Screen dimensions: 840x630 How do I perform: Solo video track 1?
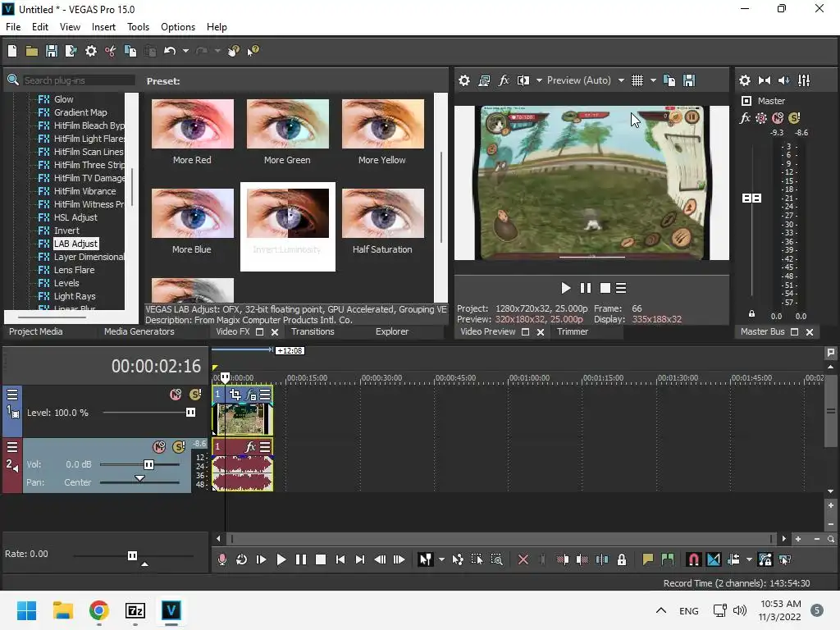coord(195,395)
